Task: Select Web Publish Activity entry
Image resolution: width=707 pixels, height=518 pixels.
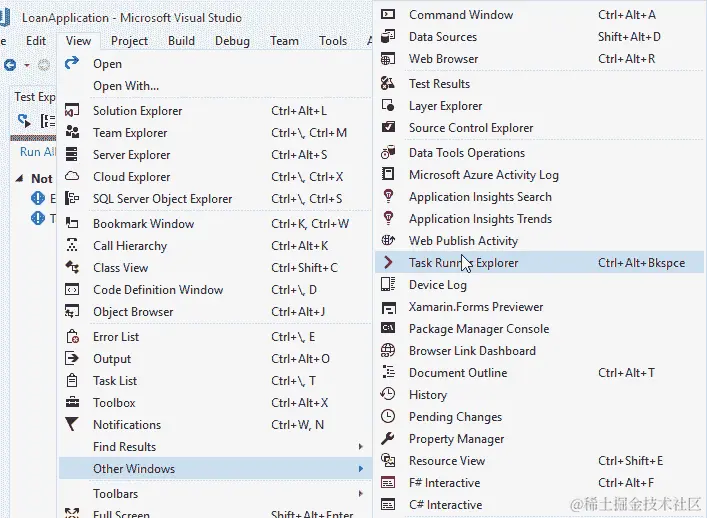Action: click(539, 240)
